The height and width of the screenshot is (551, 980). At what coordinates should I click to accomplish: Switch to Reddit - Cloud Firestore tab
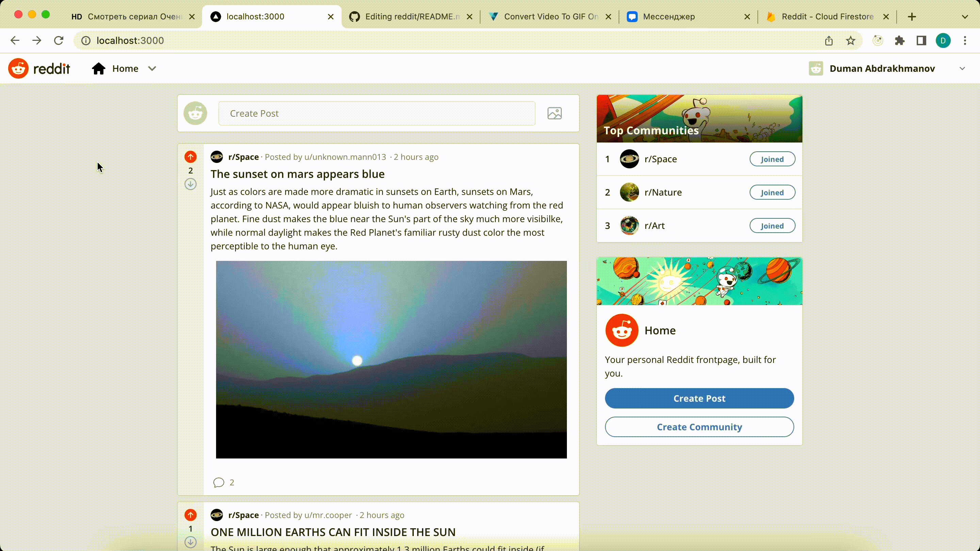point(827,17)
